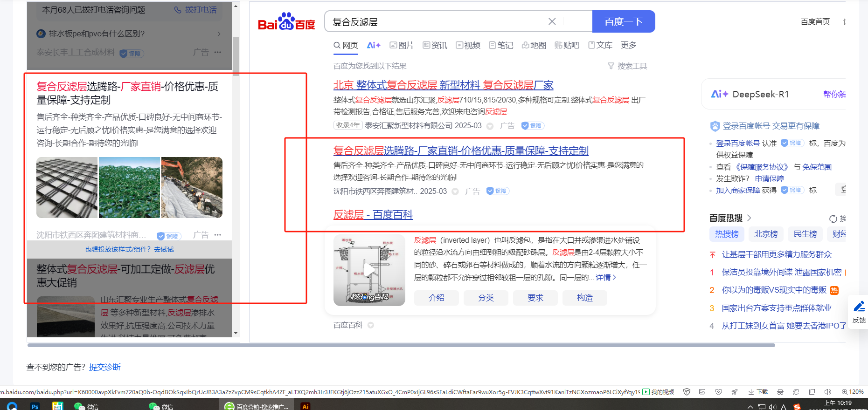The height and width of the screenshot is (410, 868).
Task: Open the 搜索工具 filter icon
Action: pos(611,66)
